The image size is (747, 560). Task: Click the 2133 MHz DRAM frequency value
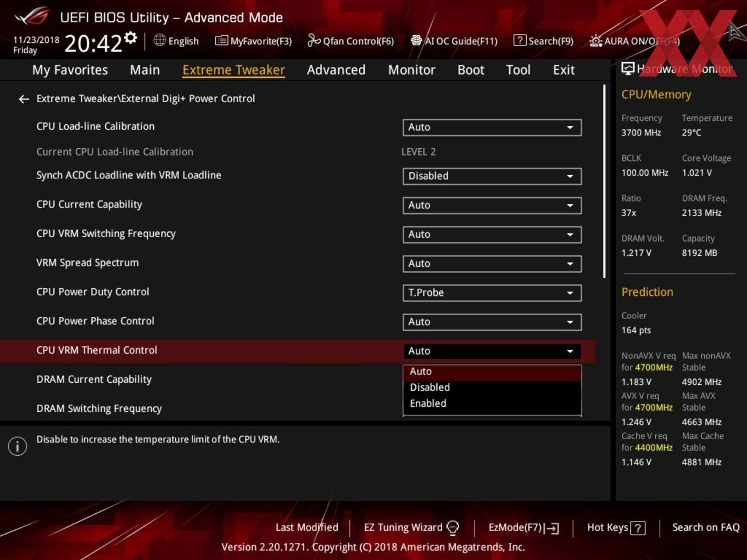[701, 213]
